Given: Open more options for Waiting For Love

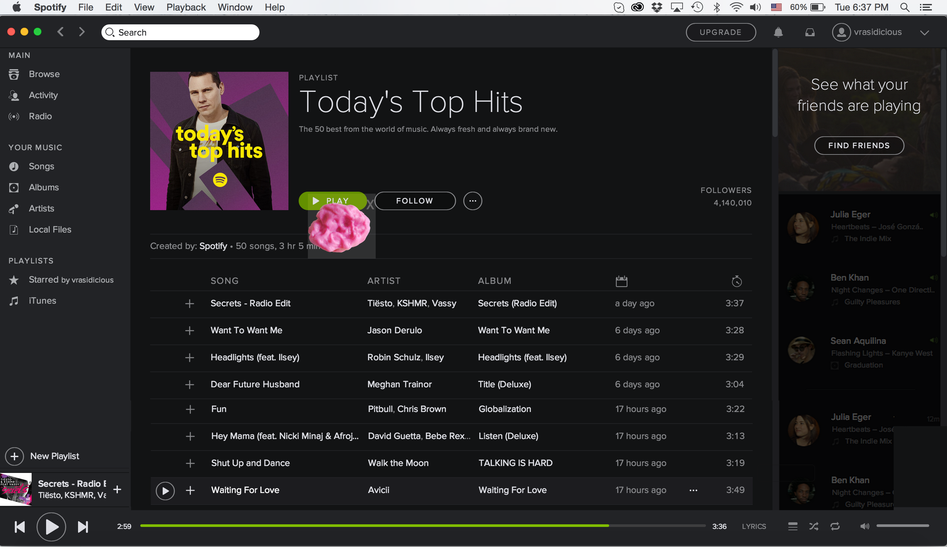Looking at the screenshot, I should (x=693, y=490).
